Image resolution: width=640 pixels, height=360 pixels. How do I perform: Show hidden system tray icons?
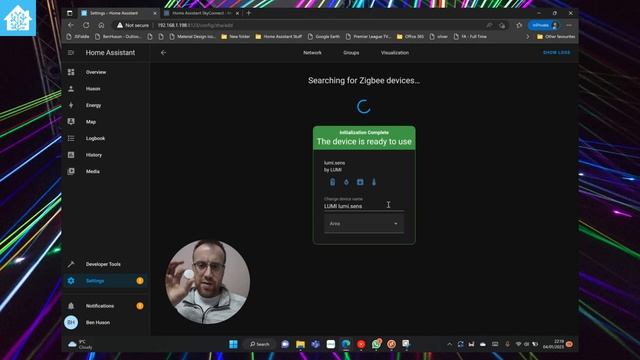coord(449,344)
